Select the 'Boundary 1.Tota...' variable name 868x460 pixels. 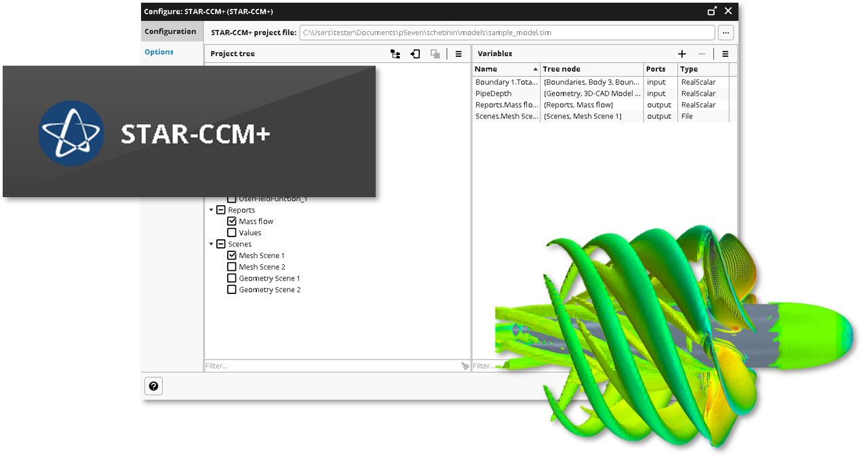pyautogui.click(x=507, y=82)
